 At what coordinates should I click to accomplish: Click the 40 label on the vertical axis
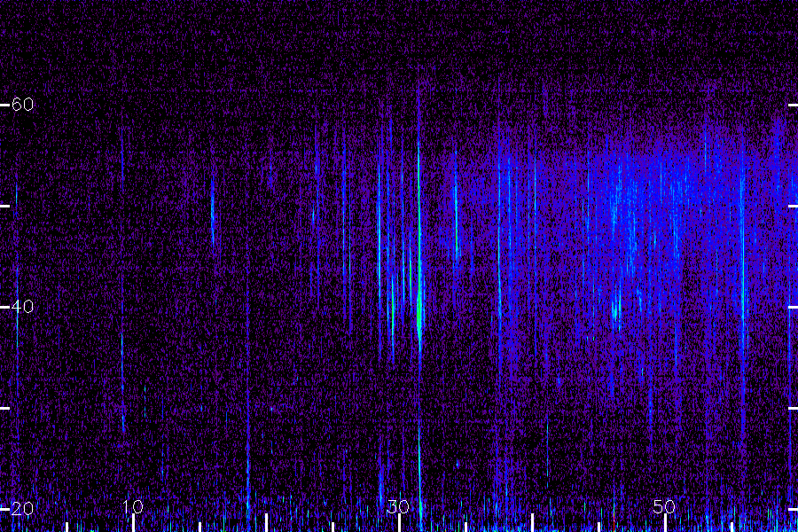22,307
